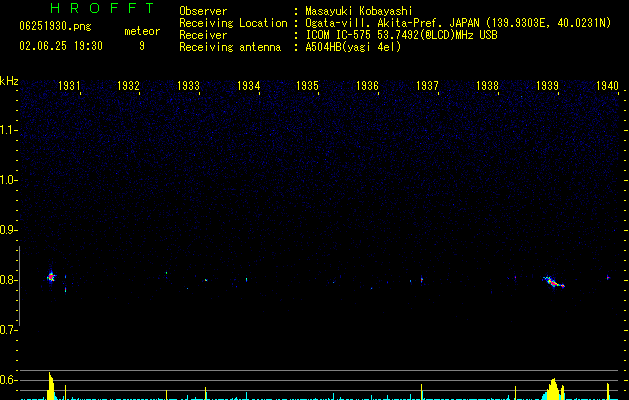Click the 1939 time axis marker
The width and height of the screenshot is (629, 400).
(547, 86)
